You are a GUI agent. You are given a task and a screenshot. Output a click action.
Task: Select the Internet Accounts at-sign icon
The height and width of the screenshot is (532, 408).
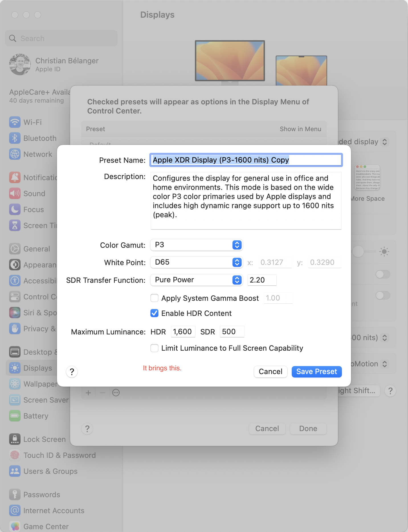tap(15, 511)
